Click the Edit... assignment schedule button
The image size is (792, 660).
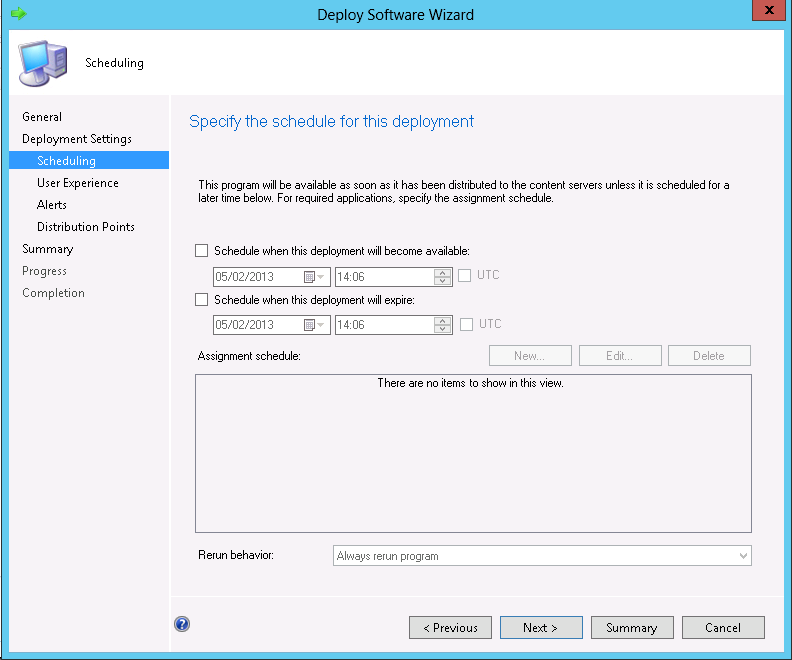620,356
